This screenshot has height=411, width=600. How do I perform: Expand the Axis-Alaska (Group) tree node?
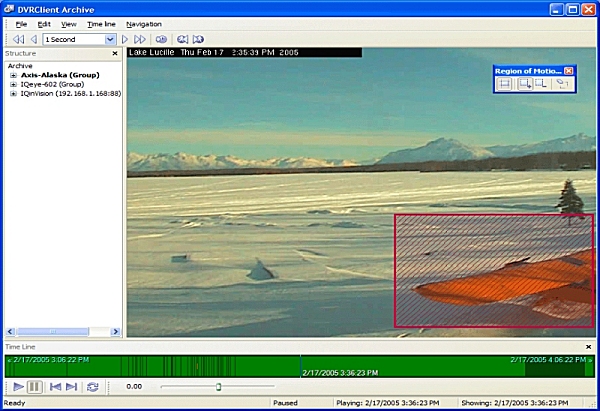tap(13, 75)
